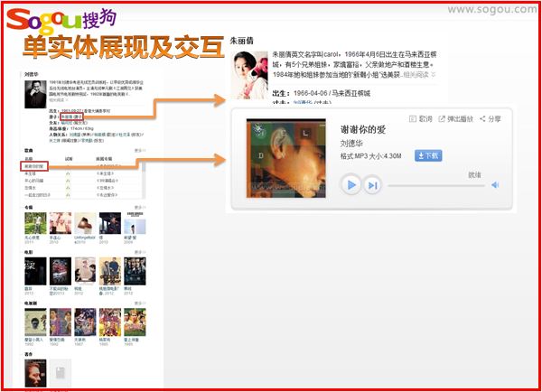542x392 pixels.
Task: Play the song 谢谢你的爱
Action: pos(350,185)
